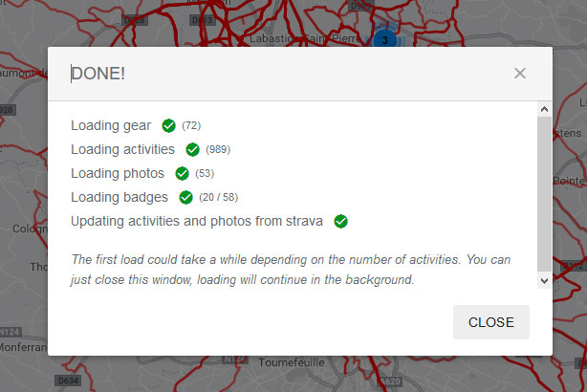Click the DONE! dialog title
Screen dimensions: 587x392
pyautogui.click(x=98, y=74)
